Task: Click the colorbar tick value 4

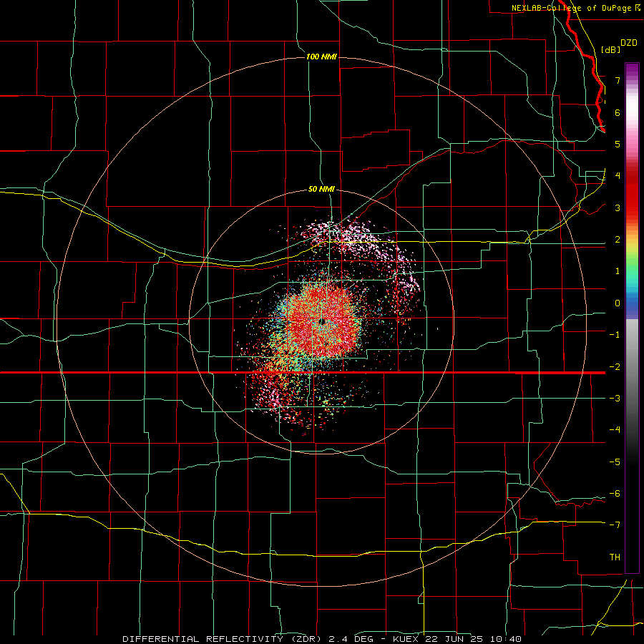Action: point(618,176)
